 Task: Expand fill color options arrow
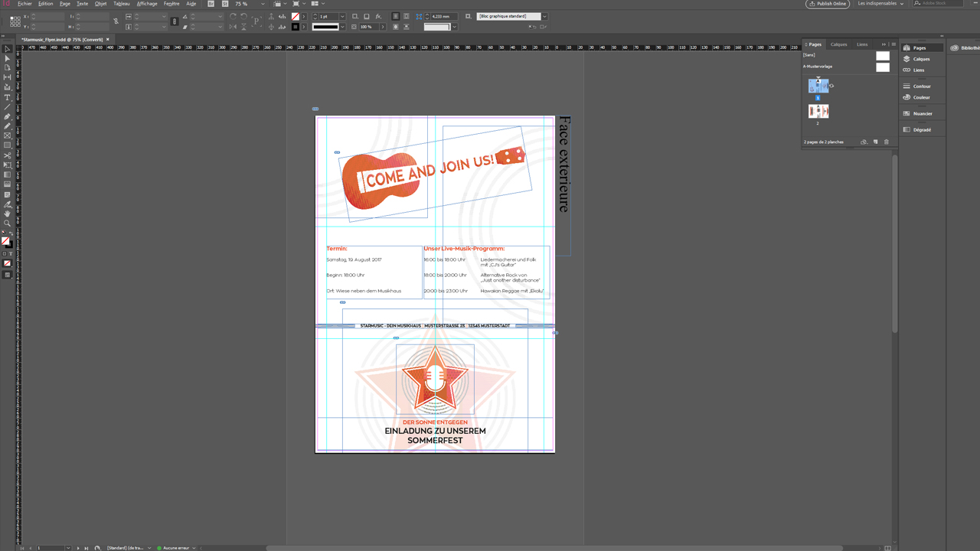click(x=304, y=16)
